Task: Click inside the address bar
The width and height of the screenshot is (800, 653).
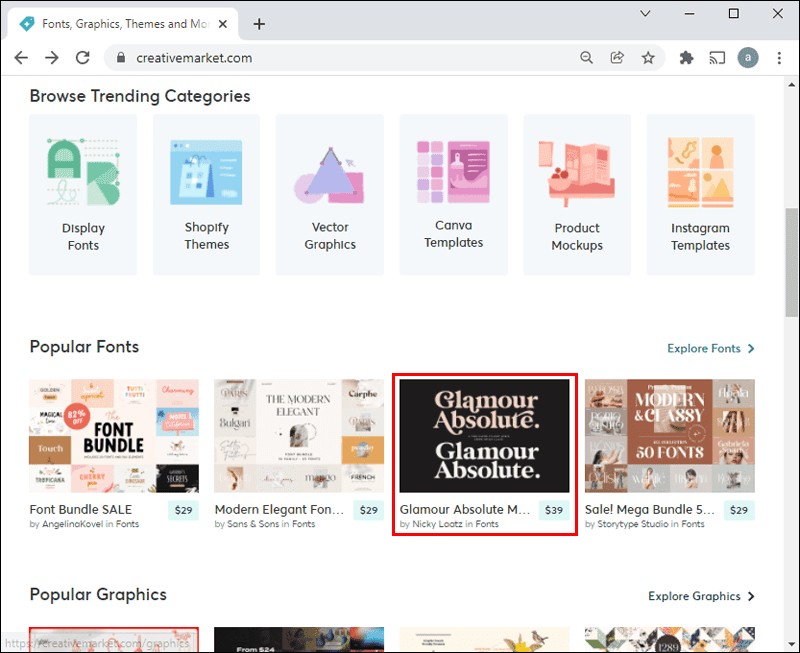Action: coord(300,58)
